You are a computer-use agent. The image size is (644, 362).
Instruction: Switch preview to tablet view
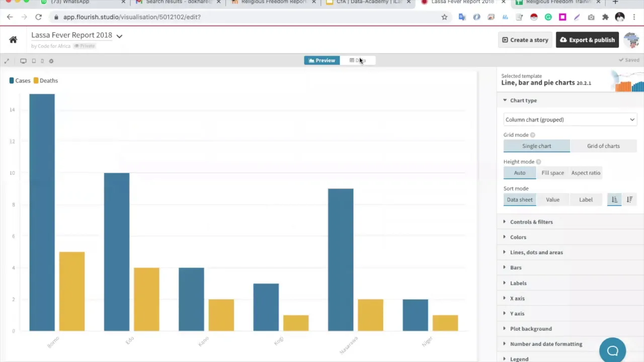click(x=34, y=61)
